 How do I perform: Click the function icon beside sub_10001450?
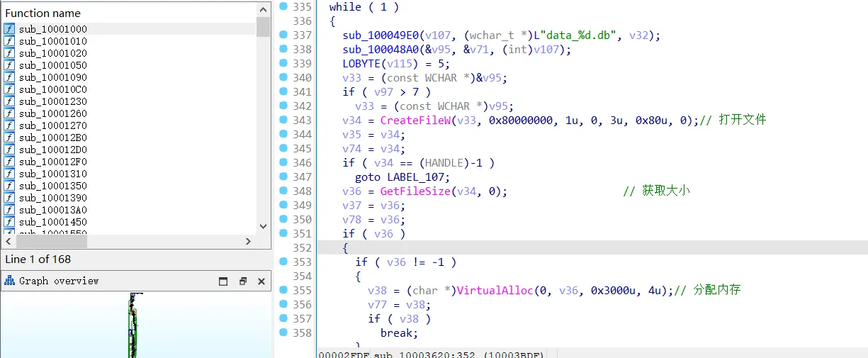pos(9,222)
